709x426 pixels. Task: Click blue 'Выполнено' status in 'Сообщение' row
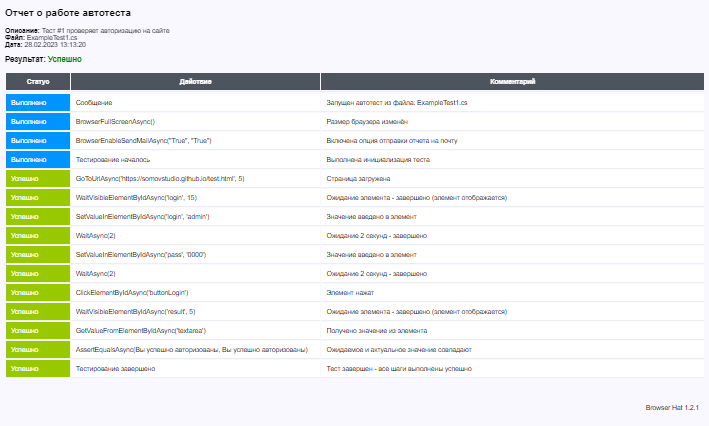point(38,102)
